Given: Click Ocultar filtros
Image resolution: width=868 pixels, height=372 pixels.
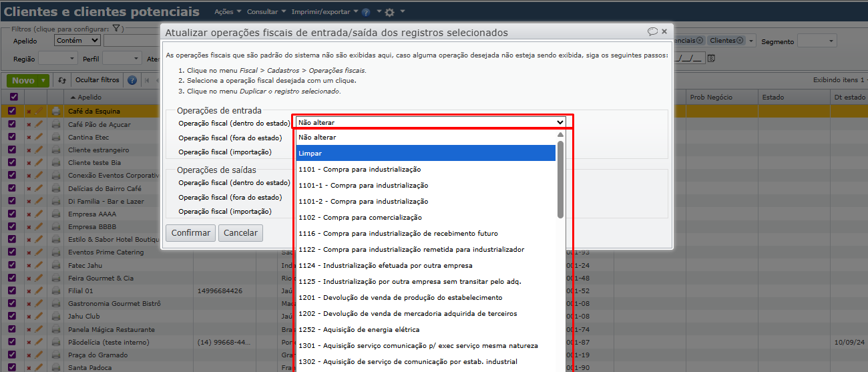Looking at the screenshot, I should 97,80.
